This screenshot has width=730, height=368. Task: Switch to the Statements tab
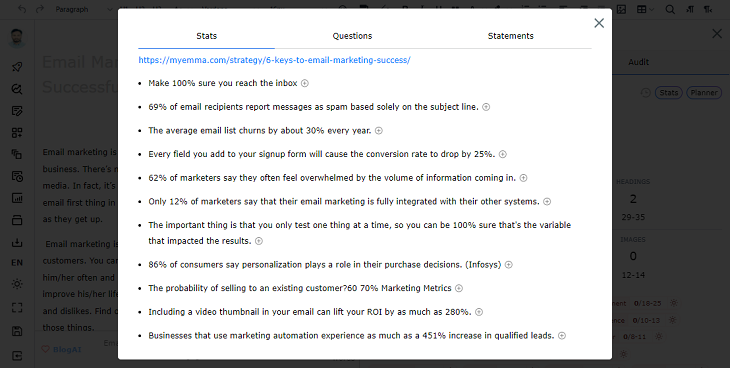511,36
